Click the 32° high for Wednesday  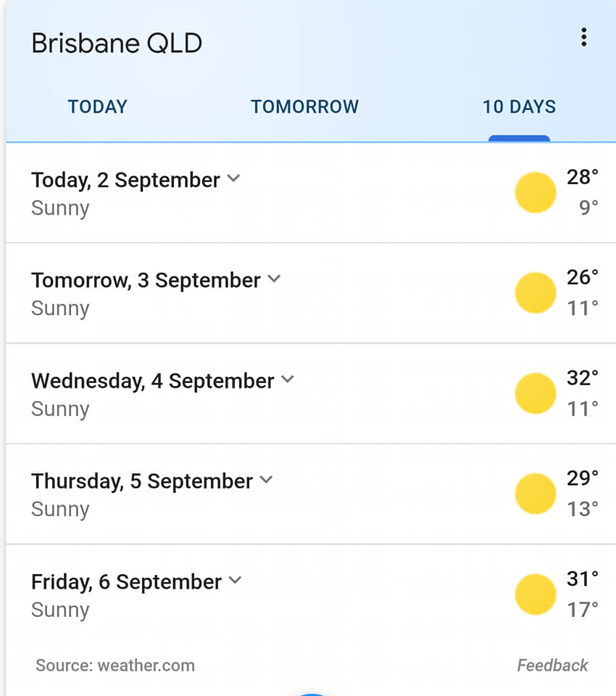[x=583, y=378]
